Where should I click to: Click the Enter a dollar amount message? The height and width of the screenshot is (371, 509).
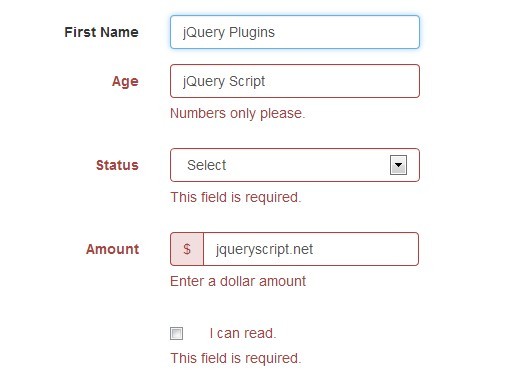pyautogui.click(x=238, y=281)
